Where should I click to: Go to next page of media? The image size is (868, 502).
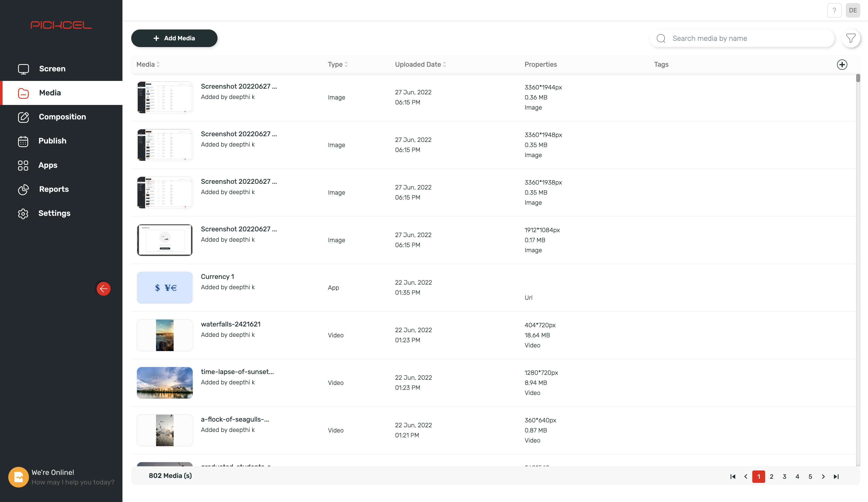pos(823,476)
